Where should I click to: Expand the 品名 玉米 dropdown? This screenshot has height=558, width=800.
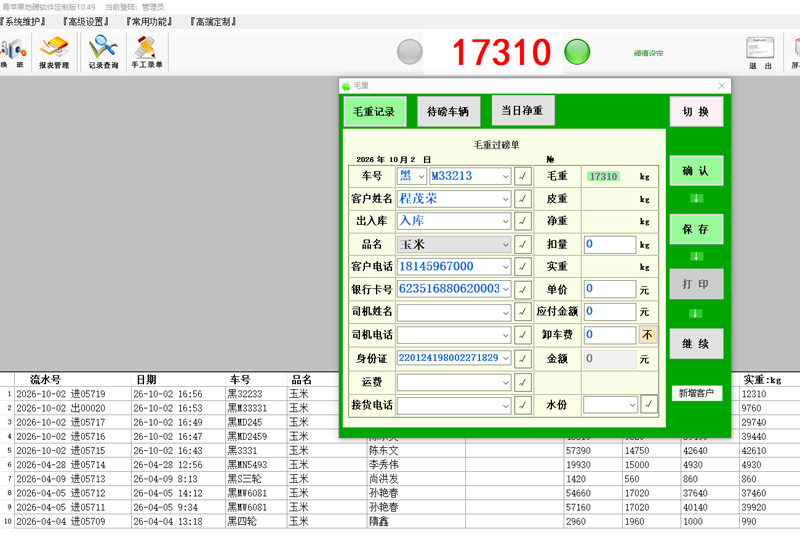[505, 245]
